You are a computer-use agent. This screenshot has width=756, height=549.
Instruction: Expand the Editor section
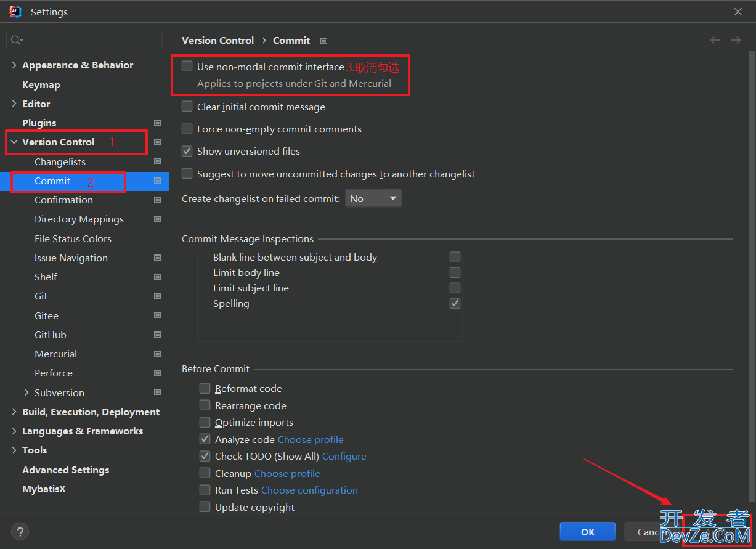tap(14, 104)
